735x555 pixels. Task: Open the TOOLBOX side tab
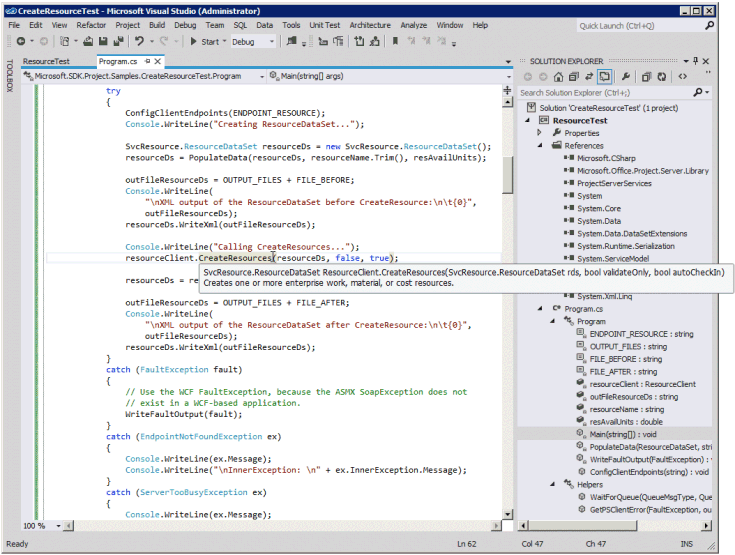pos(9,75)
